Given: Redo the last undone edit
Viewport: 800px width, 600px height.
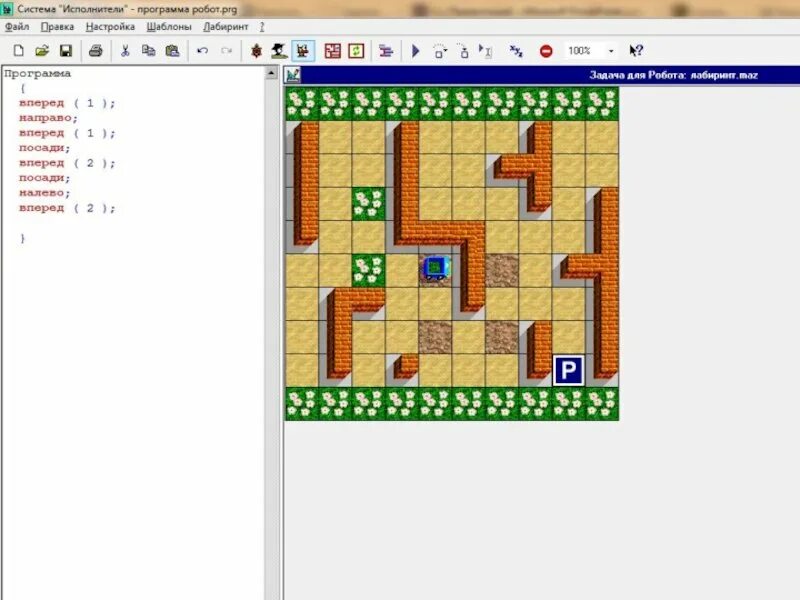Looking at the screenshot, I should pos(227,51).
